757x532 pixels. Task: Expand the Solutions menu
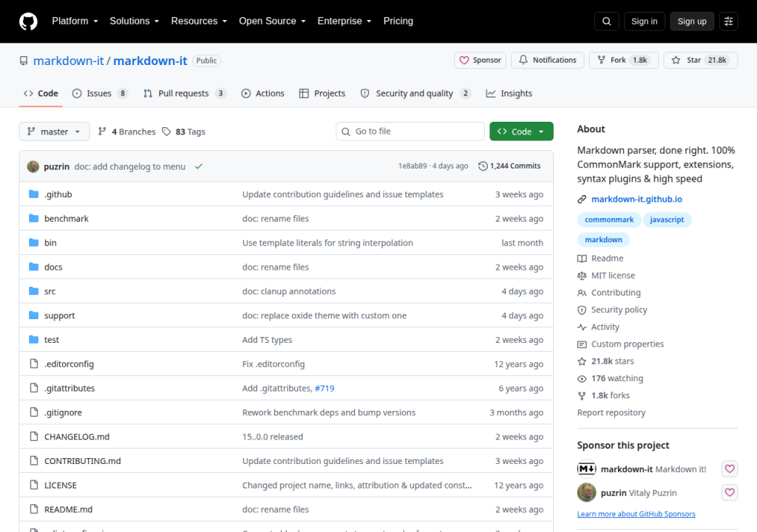pyautogui.click(x=135, y=21)
